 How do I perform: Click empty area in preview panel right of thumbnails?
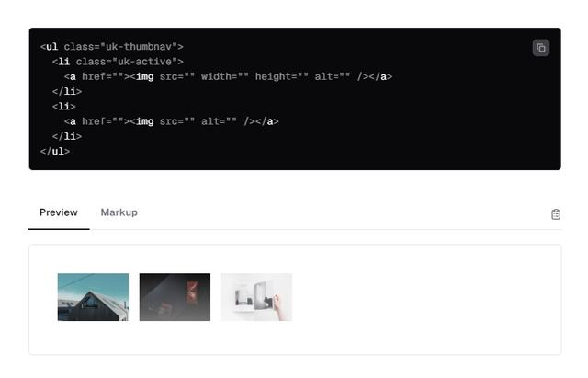pos(424,298)
